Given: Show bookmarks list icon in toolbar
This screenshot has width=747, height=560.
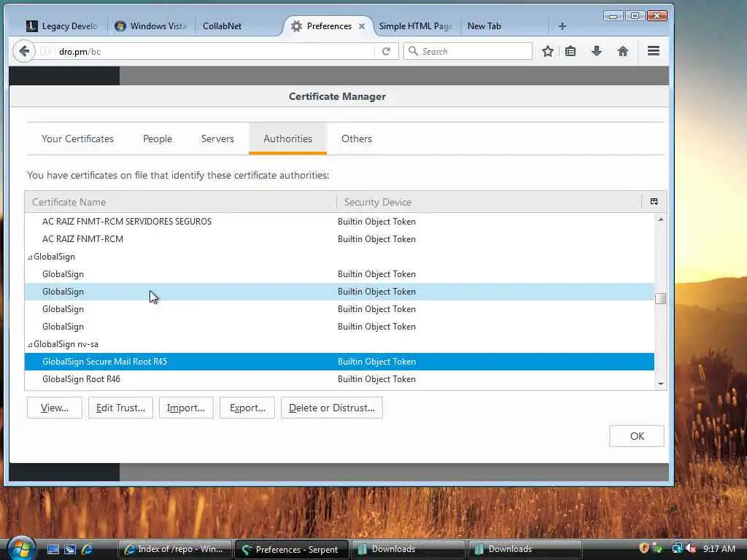Looking at the screenshot, I should (x=570, y=51).
